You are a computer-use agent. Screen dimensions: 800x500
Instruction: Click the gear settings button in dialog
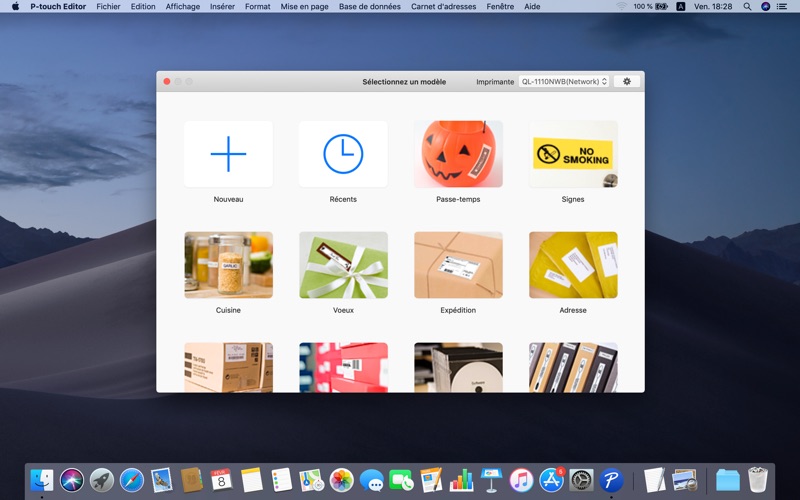[627, 82]
